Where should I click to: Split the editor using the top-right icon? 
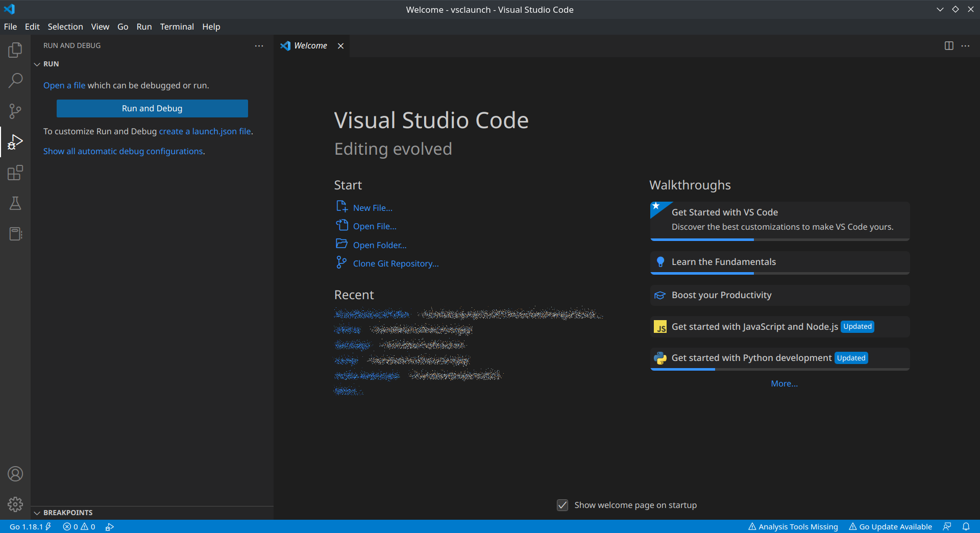949,45
